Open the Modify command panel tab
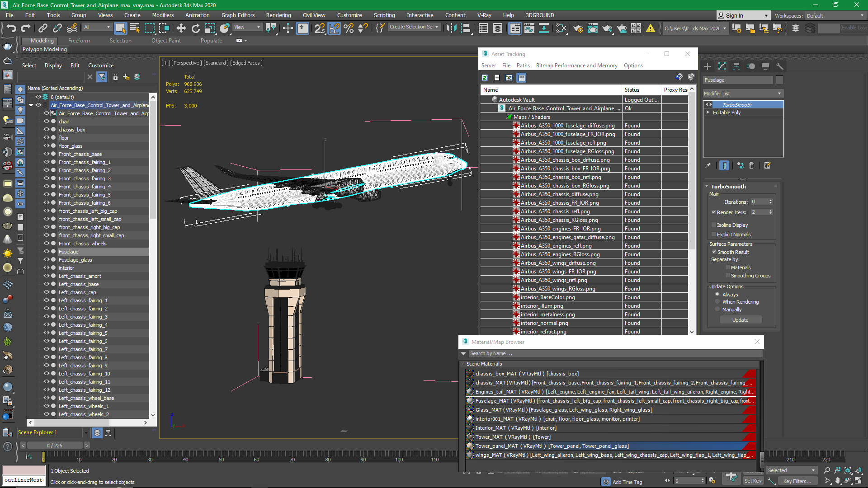 coord(722,66)
